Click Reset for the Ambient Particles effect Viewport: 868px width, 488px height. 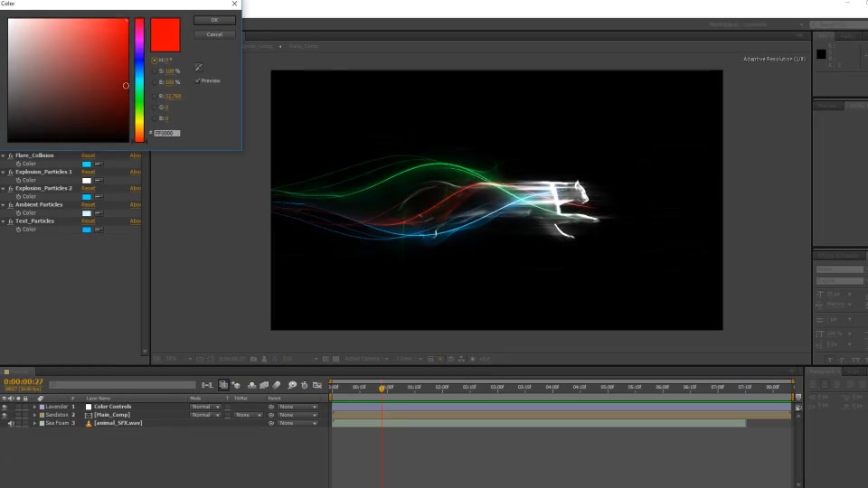click(88, 205)
